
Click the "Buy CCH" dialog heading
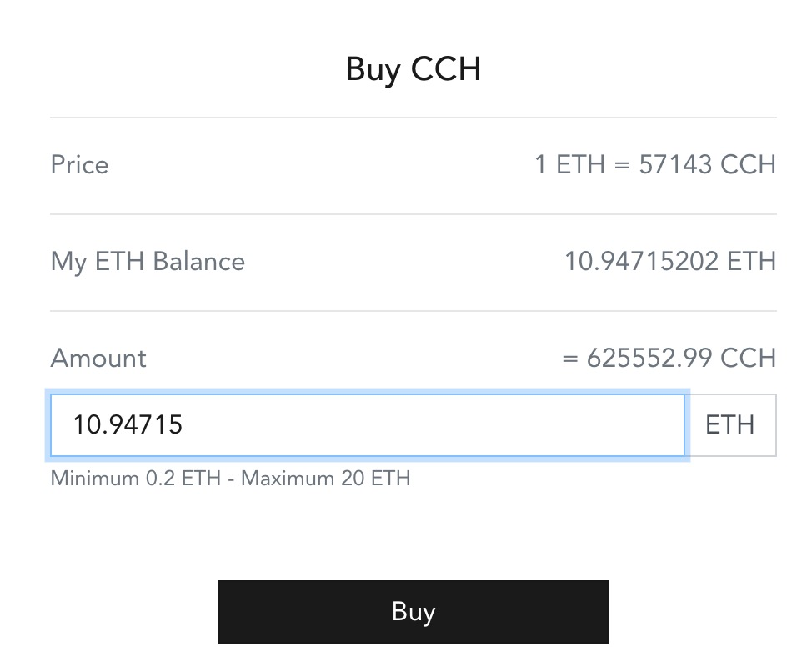click(x=414, y=68)
